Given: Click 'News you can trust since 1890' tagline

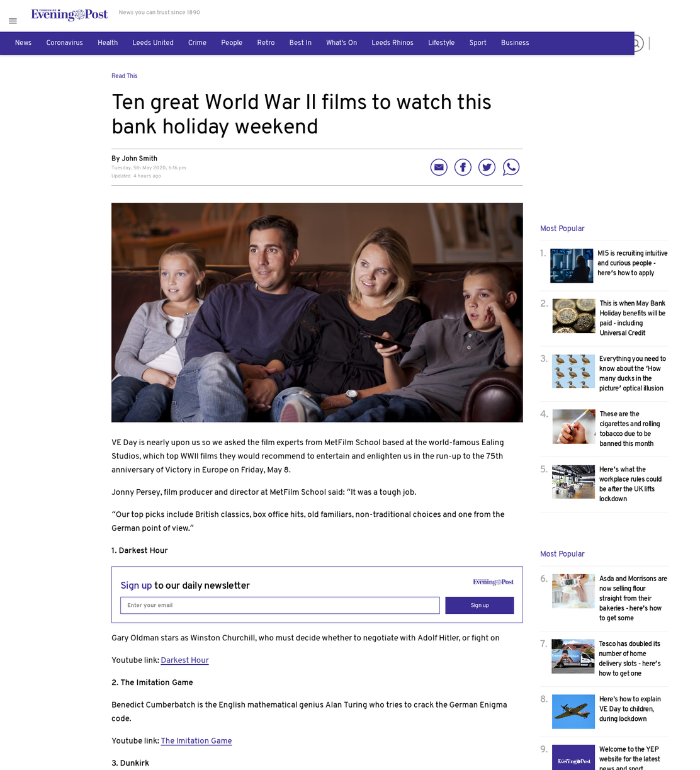Looking at the screenshot, I should pos(159,12).
